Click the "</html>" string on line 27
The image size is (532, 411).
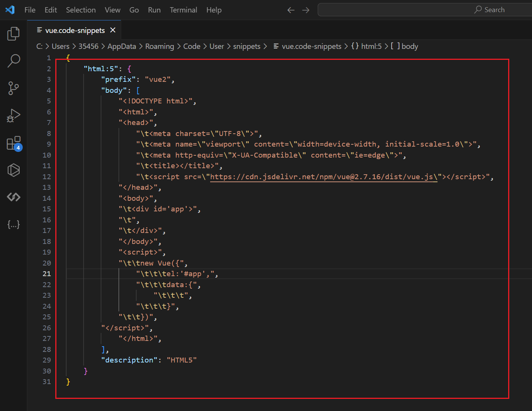(138, 338)
